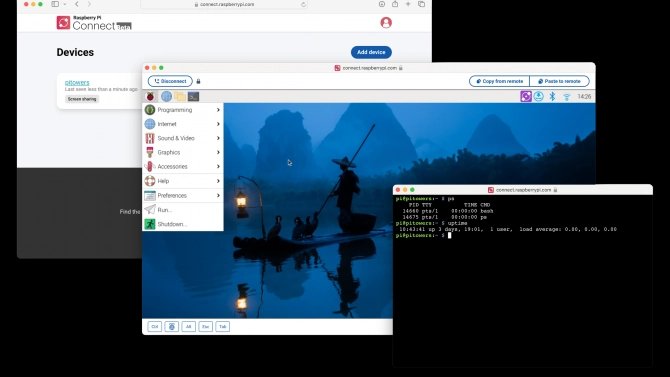Select Run... from the Pi menu
The image size is (670, 377).
click(182, 210)
